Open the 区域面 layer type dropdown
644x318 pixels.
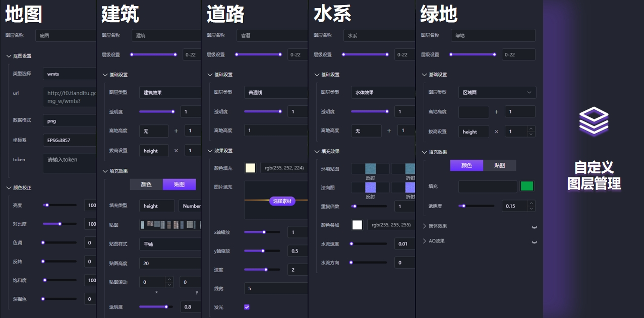tap(497, 93)
